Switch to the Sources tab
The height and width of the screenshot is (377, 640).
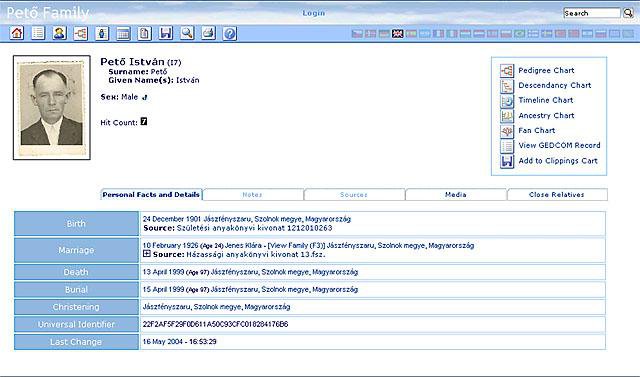coord(354,195)
